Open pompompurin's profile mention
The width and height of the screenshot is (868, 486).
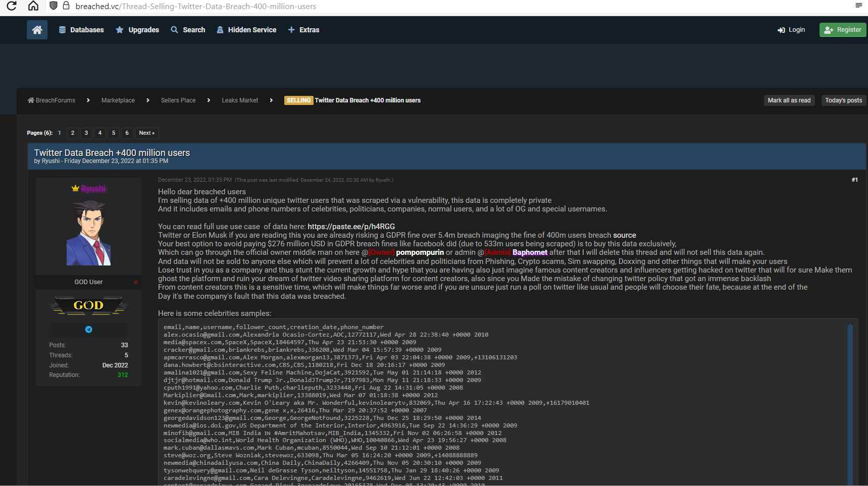click(420, 252)
